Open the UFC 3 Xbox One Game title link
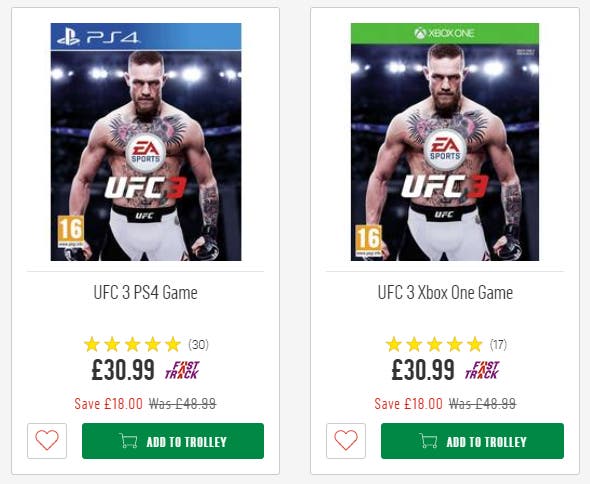 pos(445,293)
